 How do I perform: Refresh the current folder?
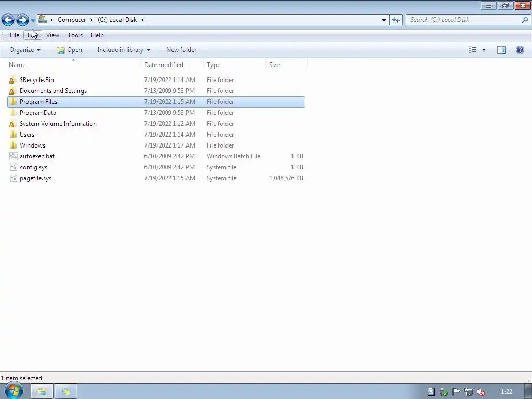pos(396,20)
